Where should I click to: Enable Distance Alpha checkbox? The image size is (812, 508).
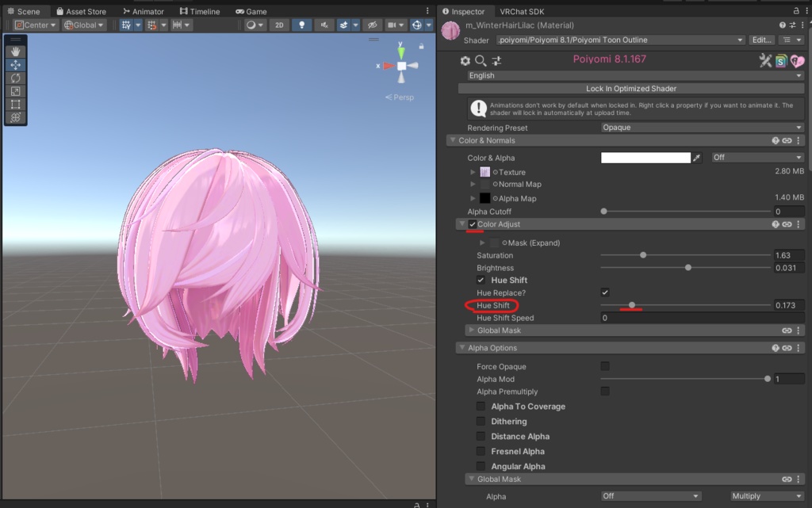point(481,436)
